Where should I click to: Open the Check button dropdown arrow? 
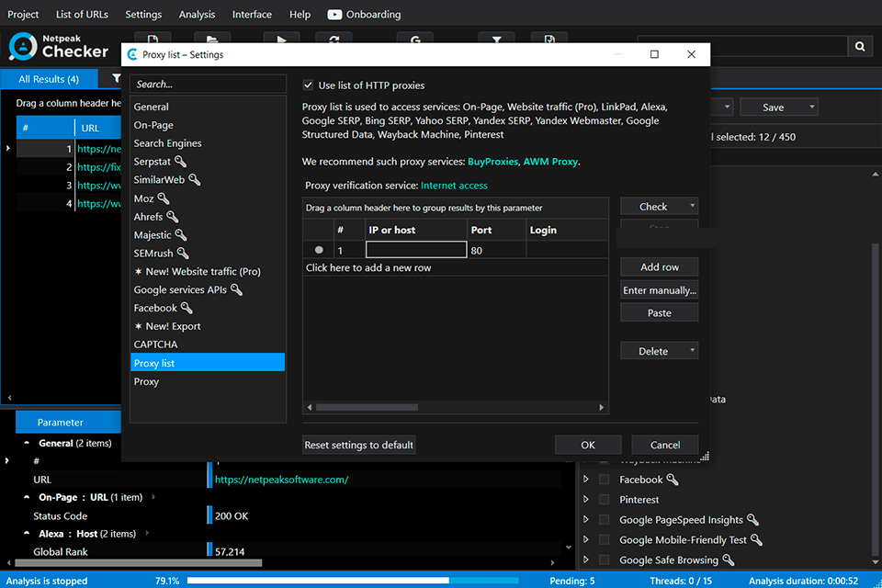[x=692, y=207]
